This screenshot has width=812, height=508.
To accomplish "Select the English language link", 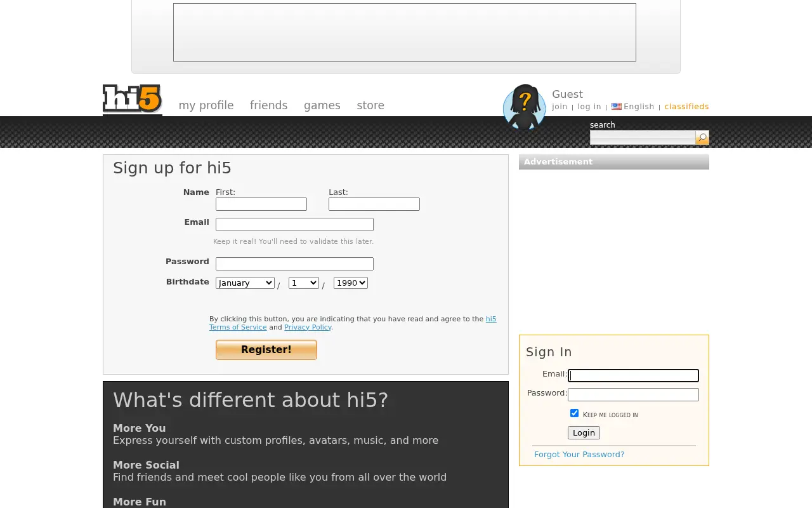I will click(x=639, y=107).
